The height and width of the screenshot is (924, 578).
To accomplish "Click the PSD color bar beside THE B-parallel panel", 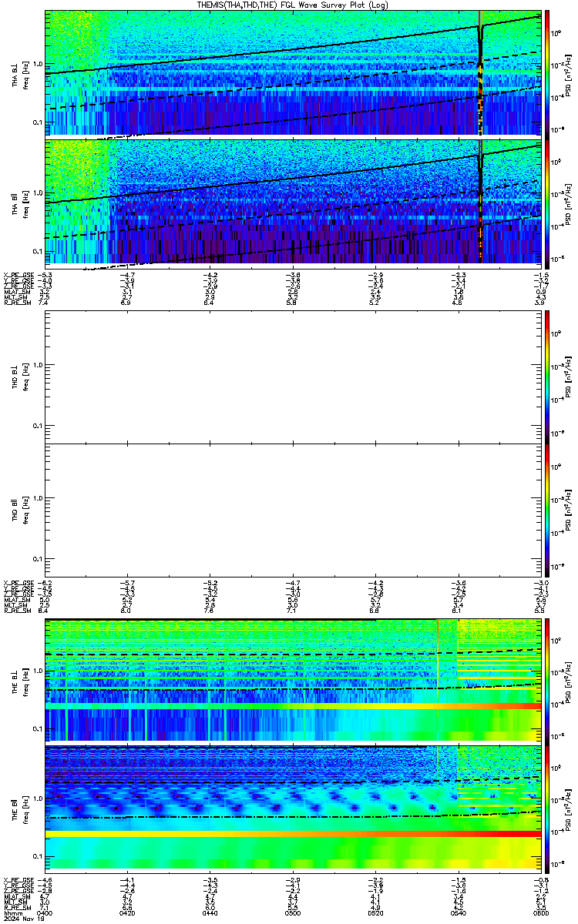I will [547, 809].
